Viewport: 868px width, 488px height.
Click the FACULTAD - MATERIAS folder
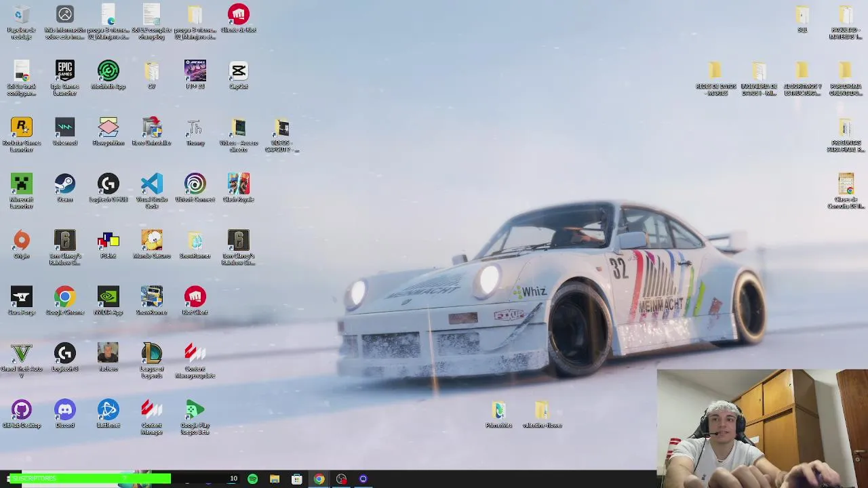(x=845, y=22)
